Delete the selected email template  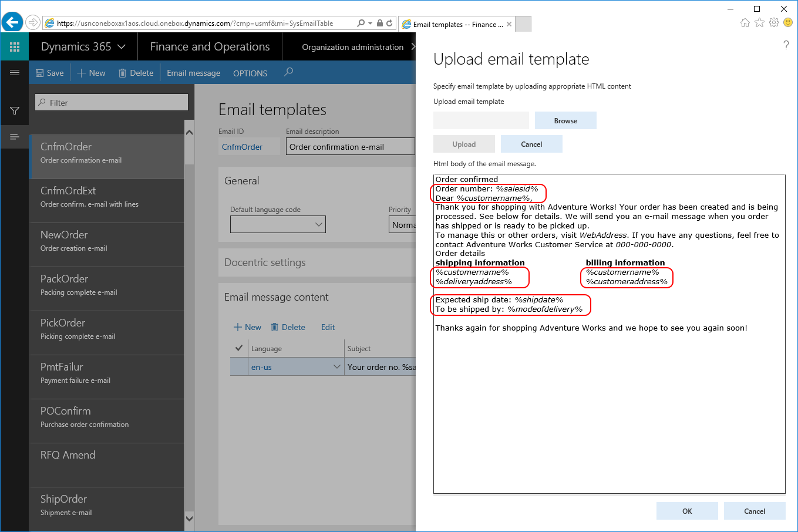tap(136, 73)
